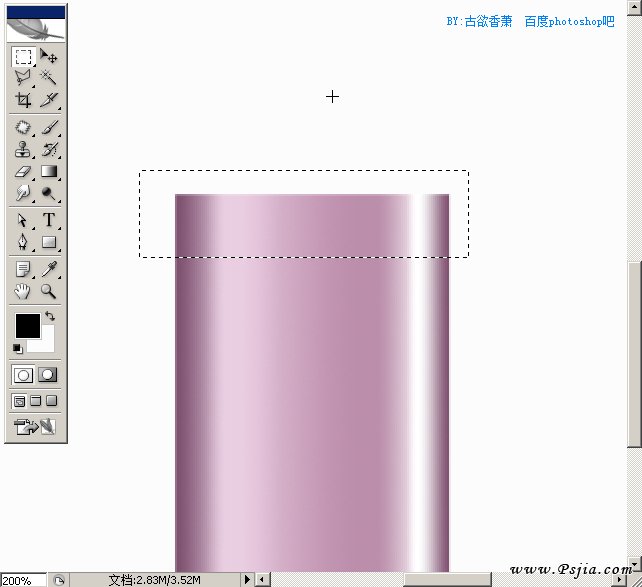The height and width of the screenshot is (587, 642).
Task: Switch to Standard edit mode
Action: point(23,375)
